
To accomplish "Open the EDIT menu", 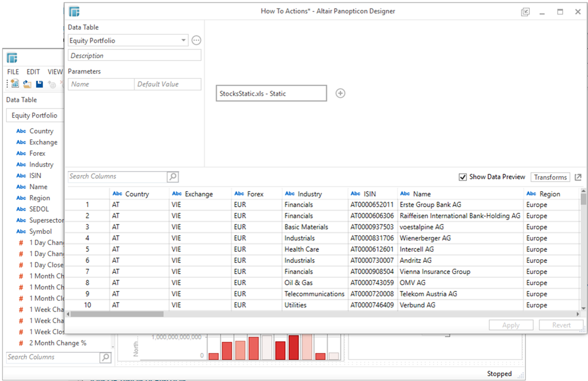I will pyautogui.click(x=33, y=72).
